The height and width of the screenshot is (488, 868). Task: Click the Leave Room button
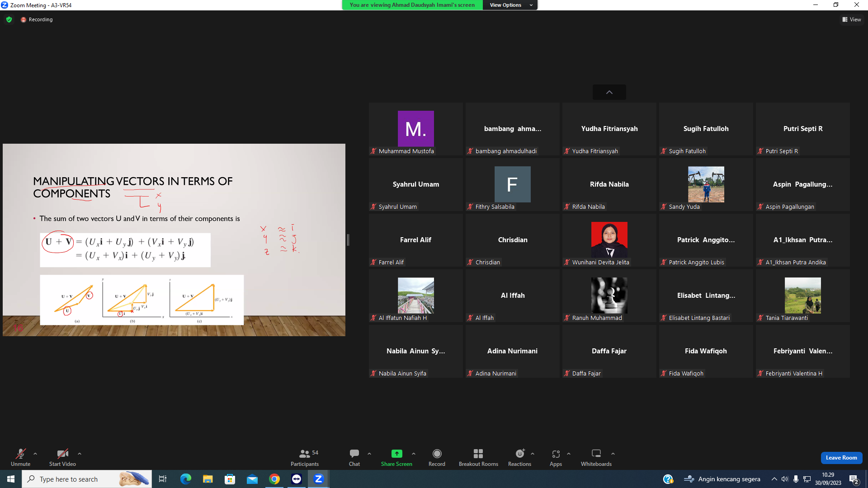coord(841,458)
